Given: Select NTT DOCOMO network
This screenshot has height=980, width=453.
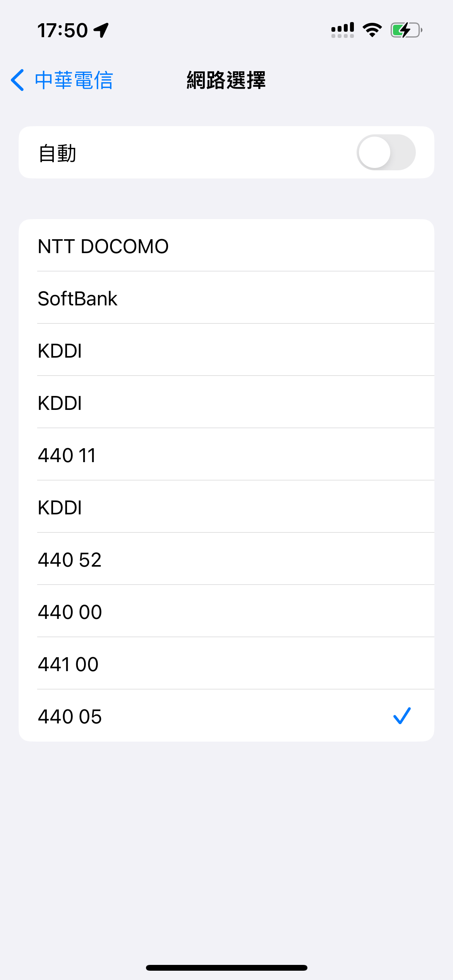Looking at the screenshot, I should 226,246.
